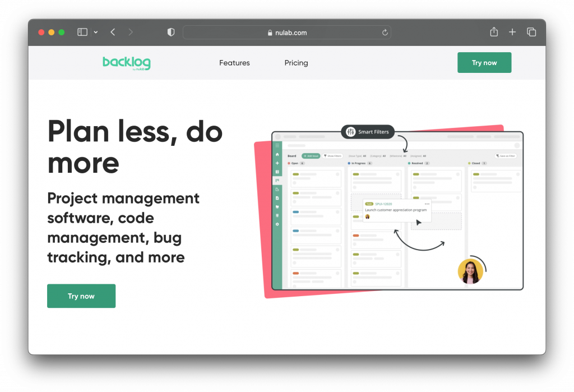Open the Safari share menu
Screen dimensions: 574x392
click(494, 32)
